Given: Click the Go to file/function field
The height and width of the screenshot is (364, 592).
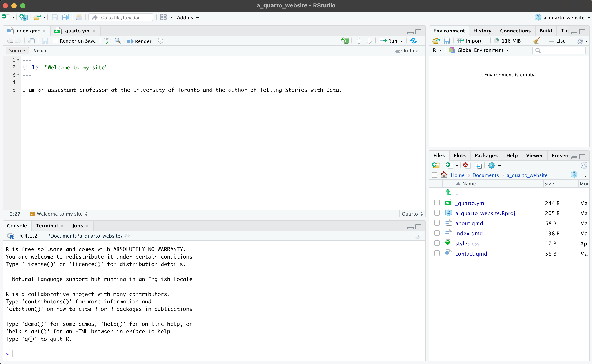Looking at the screenshot, I should click(121, 18).
